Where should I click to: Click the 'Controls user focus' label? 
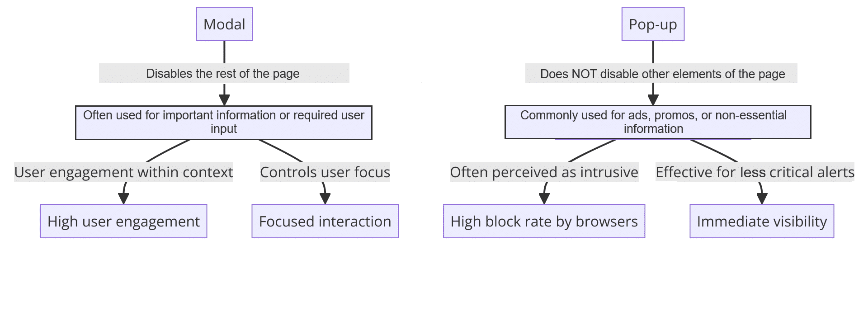point(325,172)
